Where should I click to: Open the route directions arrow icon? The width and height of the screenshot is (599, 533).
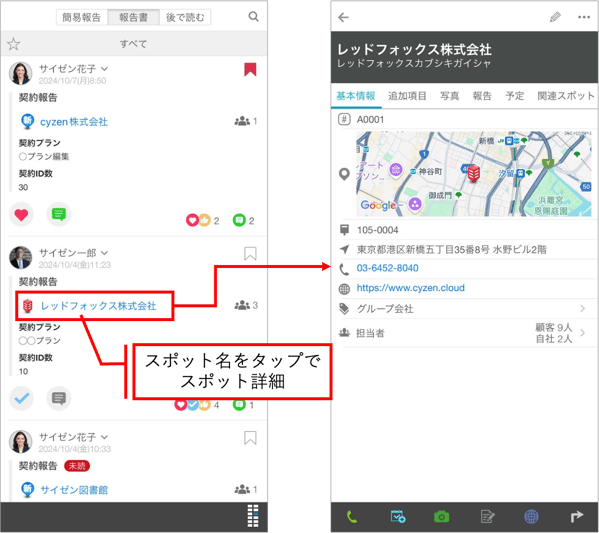tap(576, 517)
